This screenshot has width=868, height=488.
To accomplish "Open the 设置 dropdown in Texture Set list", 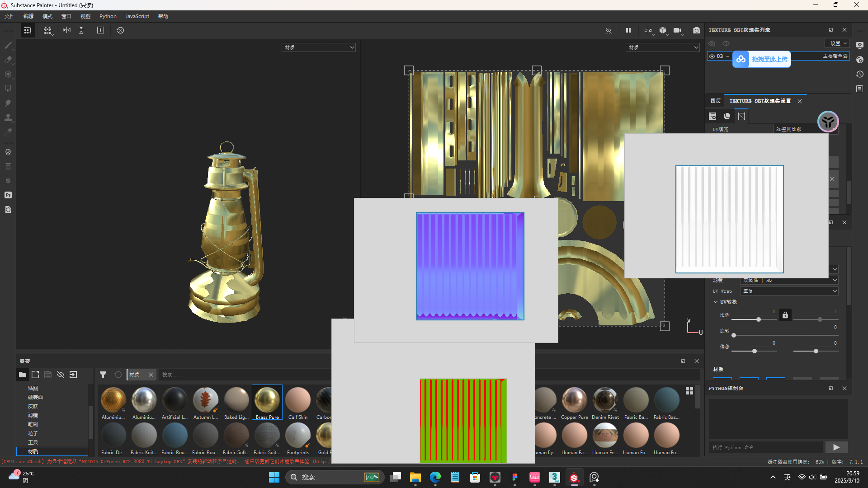I will coord(838,43).
